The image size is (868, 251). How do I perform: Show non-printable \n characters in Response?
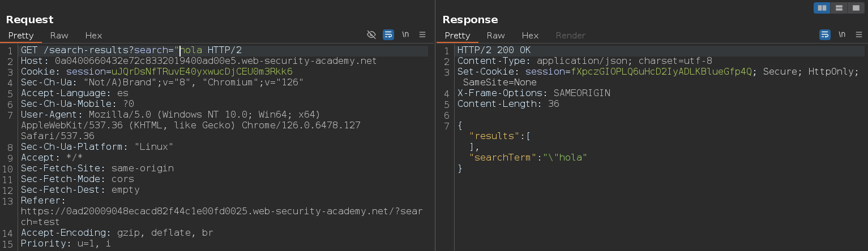[842, 34]
